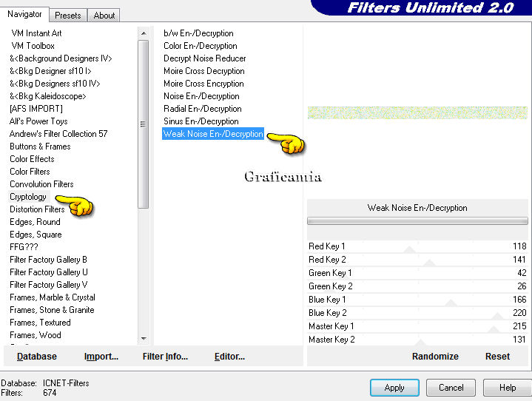Select Edges, Round category
Image resolution: width=532 pixels, height=401 pixels.
35,221
